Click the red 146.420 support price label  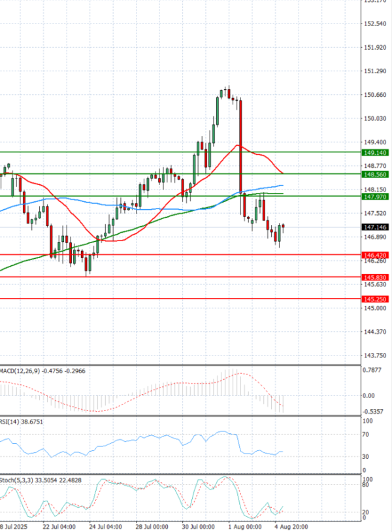[x=375, y=255]
